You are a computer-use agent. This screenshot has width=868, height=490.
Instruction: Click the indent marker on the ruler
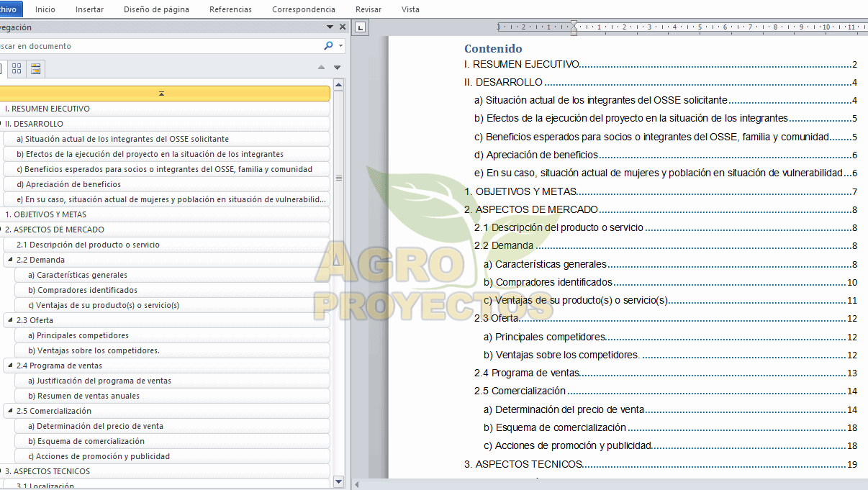tap(573, 27)
